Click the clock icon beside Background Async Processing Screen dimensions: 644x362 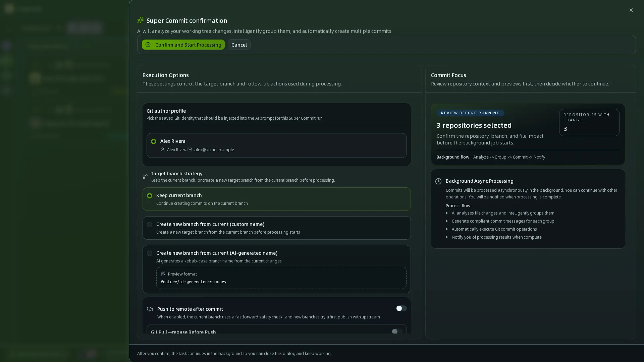(x=438, y=181)
